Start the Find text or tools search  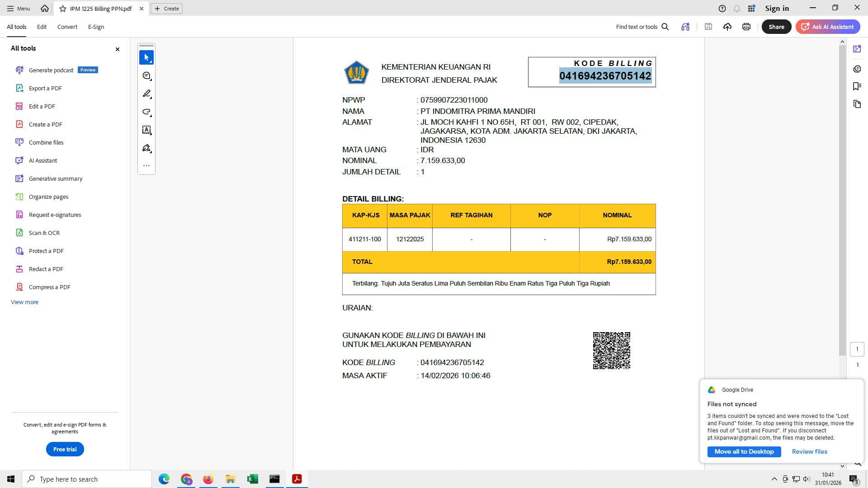665,27
